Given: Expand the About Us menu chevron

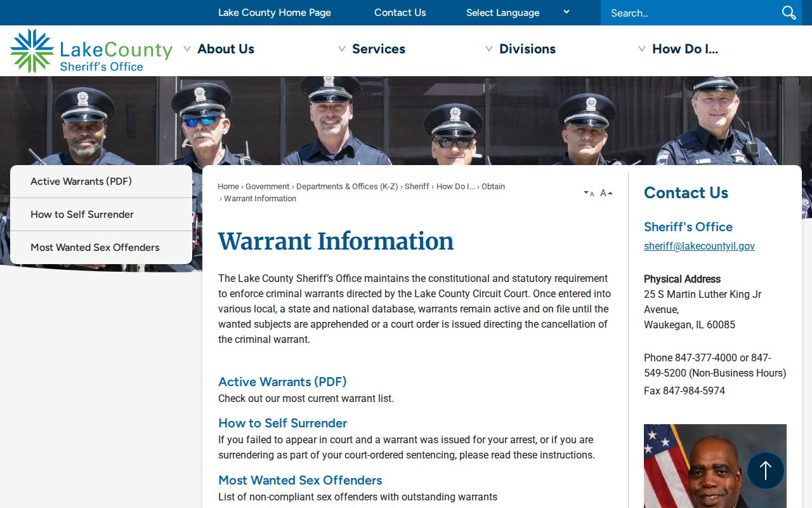Looking at the screenshot, I should pos(187,49).
